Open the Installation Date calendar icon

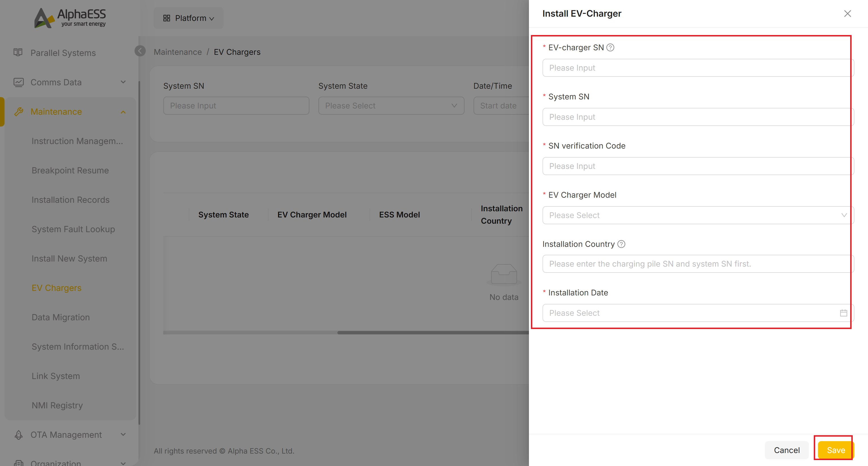843,313
